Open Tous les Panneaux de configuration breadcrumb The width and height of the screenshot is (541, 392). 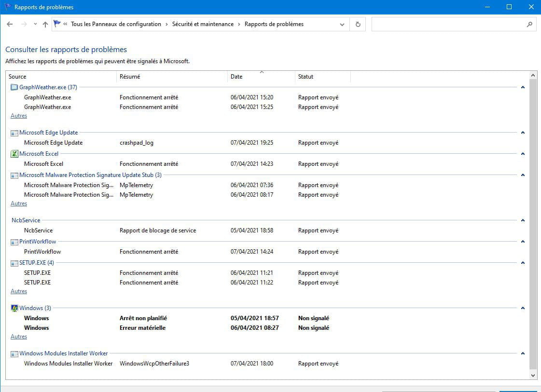pos(116,24)
